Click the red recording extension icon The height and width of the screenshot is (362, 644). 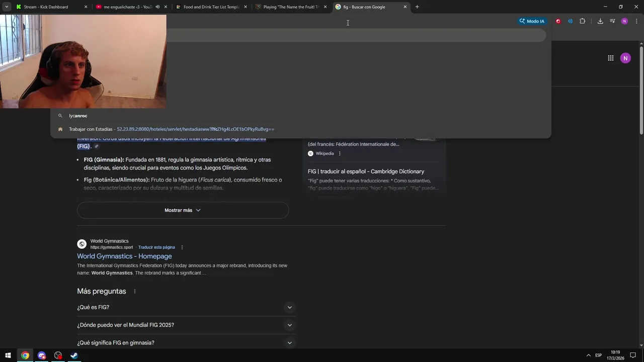[558, 21]
